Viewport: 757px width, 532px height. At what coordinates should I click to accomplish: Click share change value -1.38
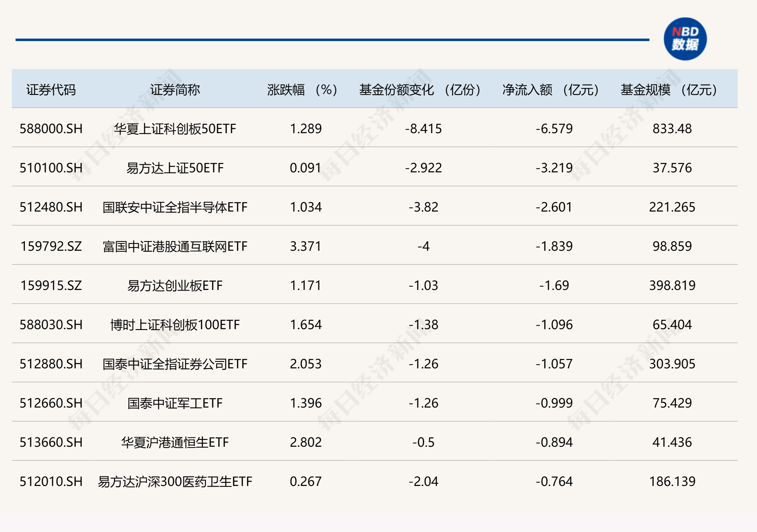coord(423,325)
